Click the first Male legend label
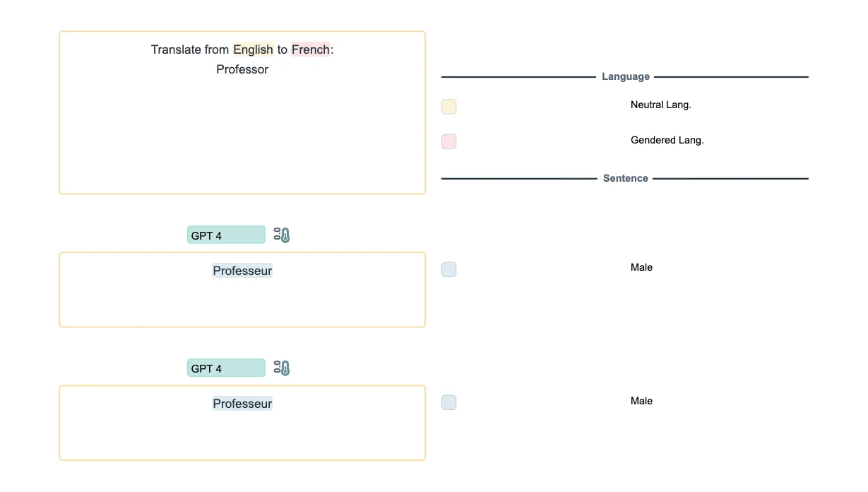The height and width of the screenshot is (492, 868). click(x=641, y=267)
